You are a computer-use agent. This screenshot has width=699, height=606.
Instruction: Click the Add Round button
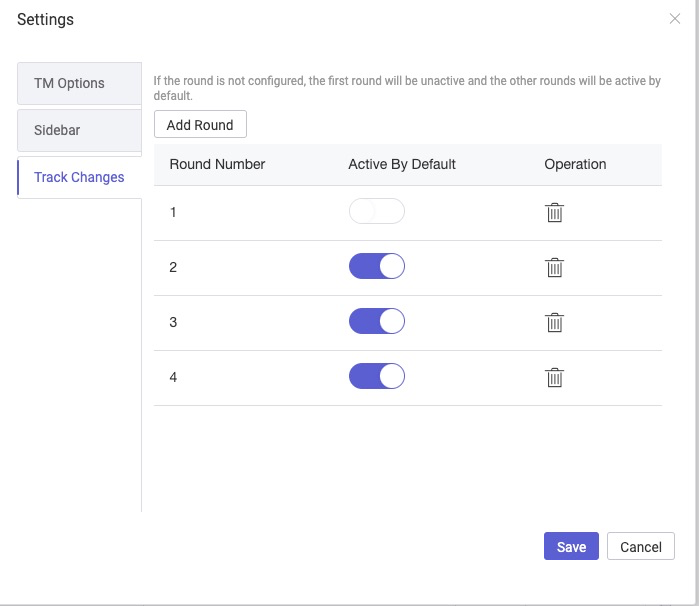coord(200,125)
